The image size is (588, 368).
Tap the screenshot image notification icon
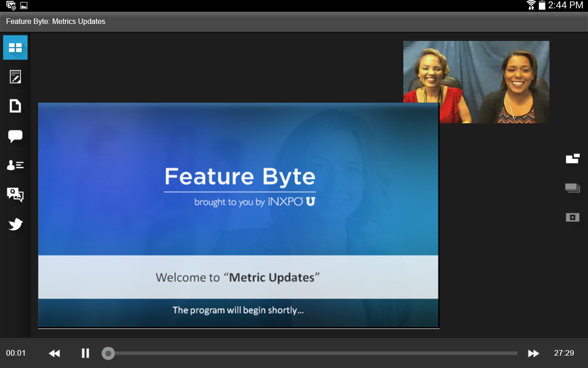pyautogui.click(x=24, y=6)
